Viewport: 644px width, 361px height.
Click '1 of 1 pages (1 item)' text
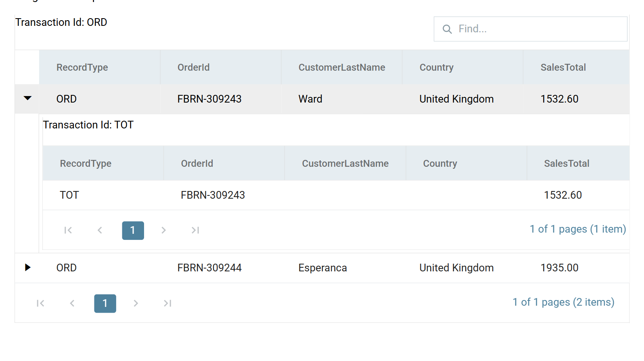pos(578,229)
